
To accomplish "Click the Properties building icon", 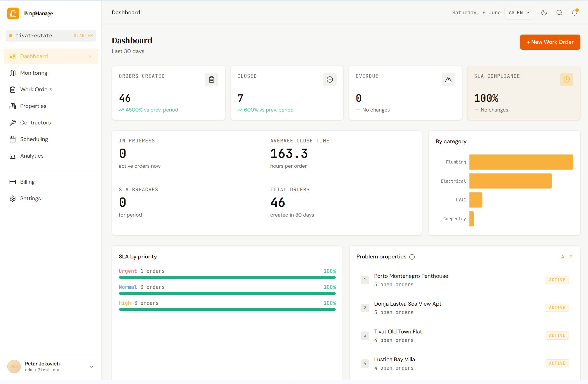I will tap(13, 106).
